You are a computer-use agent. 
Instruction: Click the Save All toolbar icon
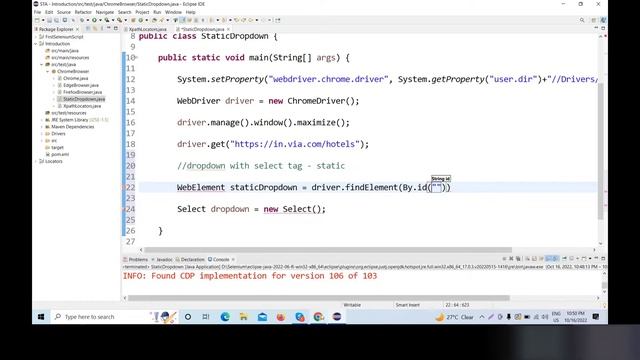(x=57, y=20)
